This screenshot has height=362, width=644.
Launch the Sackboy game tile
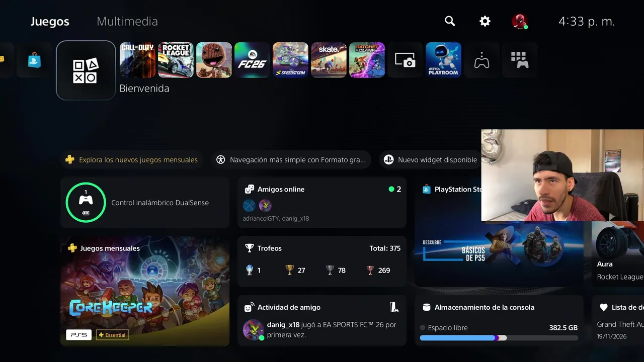click(x=214, y=60)
